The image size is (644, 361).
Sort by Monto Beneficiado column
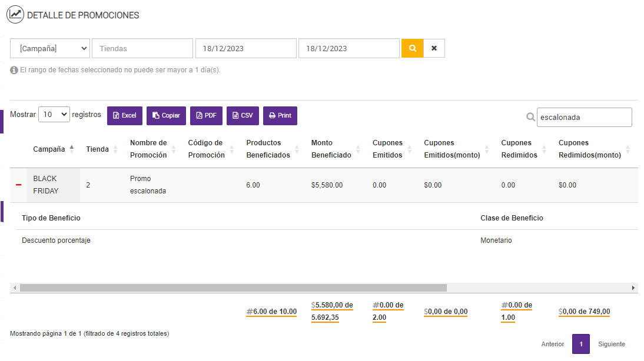click(331, 149)
